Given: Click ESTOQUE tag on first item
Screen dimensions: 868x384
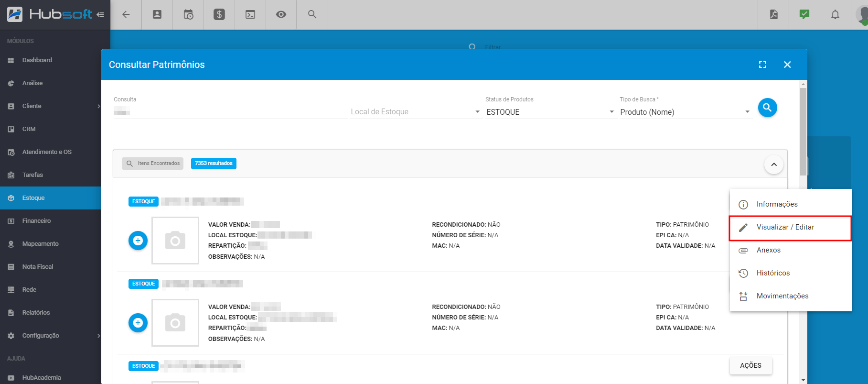Looking at the screenshot, I should tap(143, 202).
